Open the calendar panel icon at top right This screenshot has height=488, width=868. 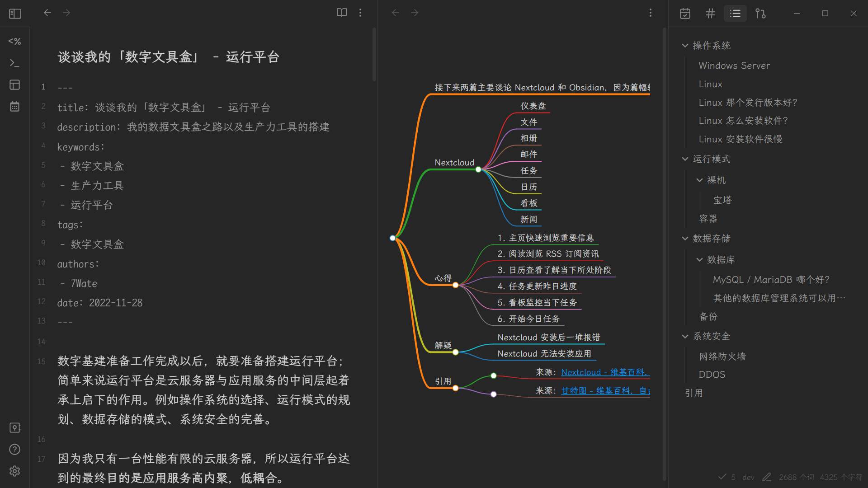coord(685,14)
